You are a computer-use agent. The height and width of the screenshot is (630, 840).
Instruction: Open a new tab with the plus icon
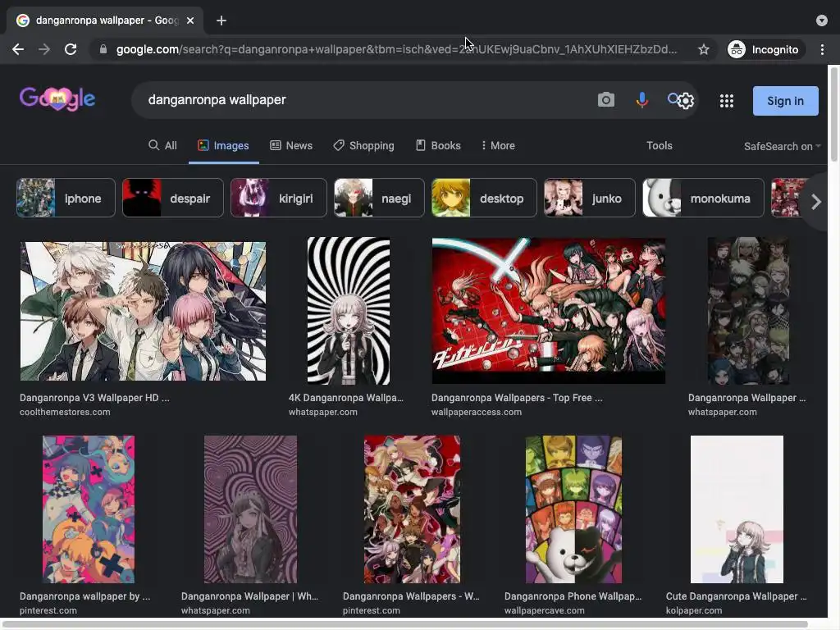[221, 21]
